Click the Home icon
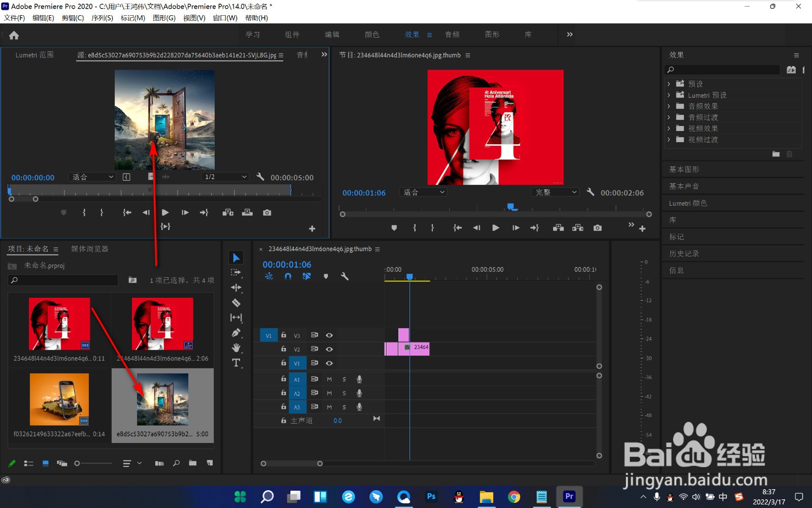Viewport: 812px width, 508px height. pos(14,35)
